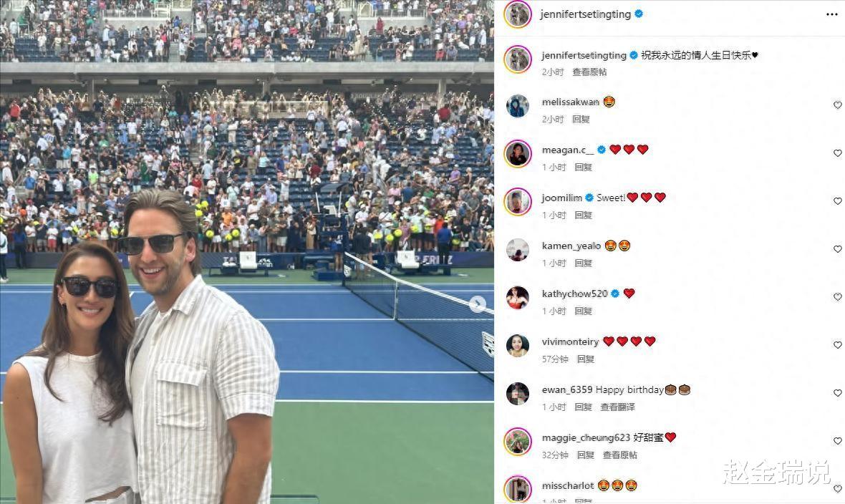Like kathychow520's comment heart
Screen dimensions: 845x504
[x=837, y=297]
